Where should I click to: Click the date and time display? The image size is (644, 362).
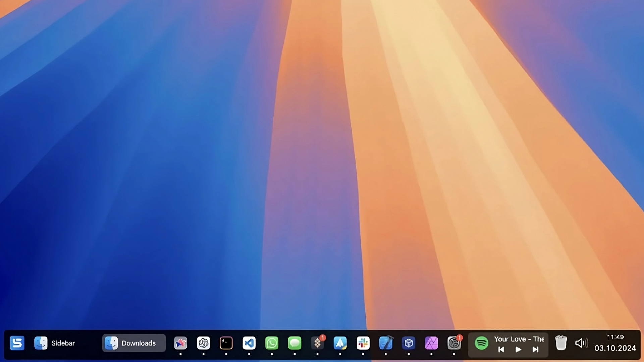click(x=615, y=343)
